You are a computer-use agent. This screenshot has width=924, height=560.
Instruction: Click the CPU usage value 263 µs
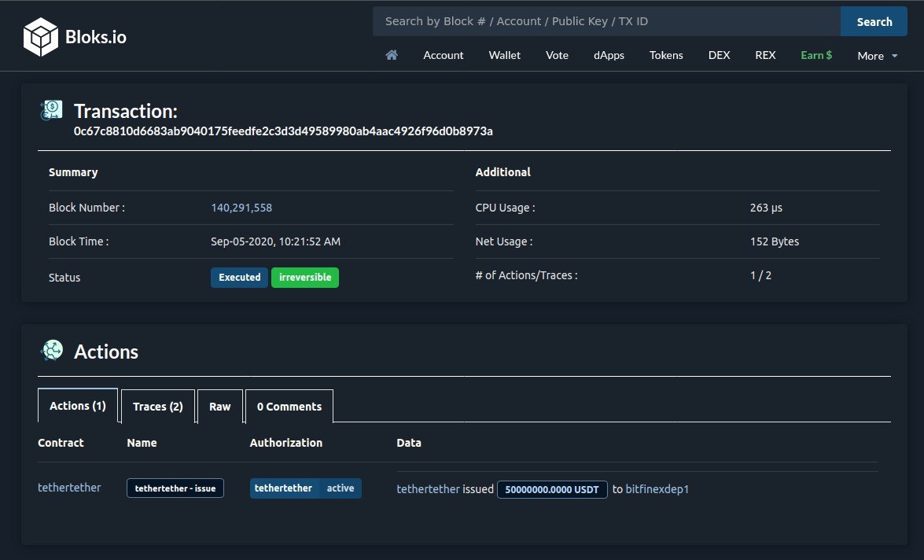tap(766, 208)
